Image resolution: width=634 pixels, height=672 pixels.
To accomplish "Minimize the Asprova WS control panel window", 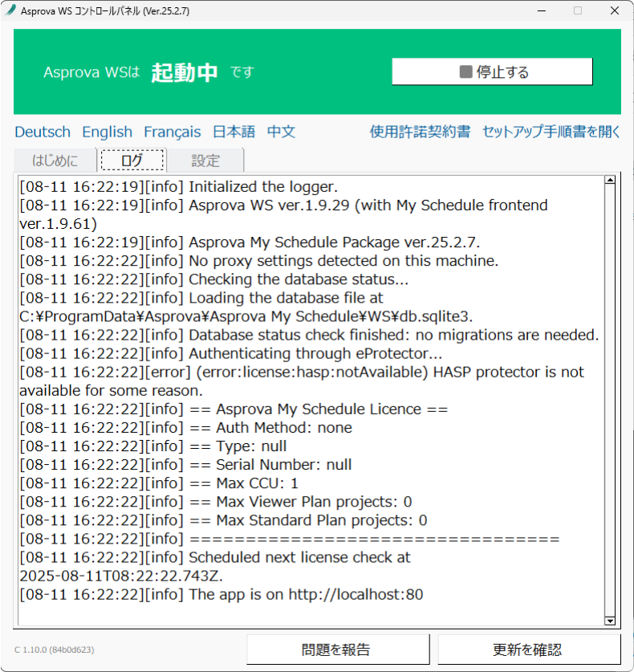I will [x=542, y=10].
